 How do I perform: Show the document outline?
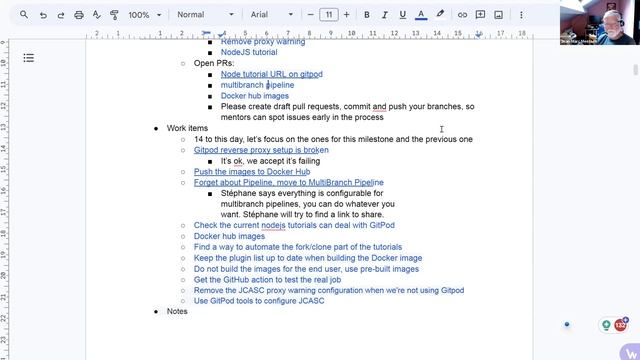coord(29,58)
